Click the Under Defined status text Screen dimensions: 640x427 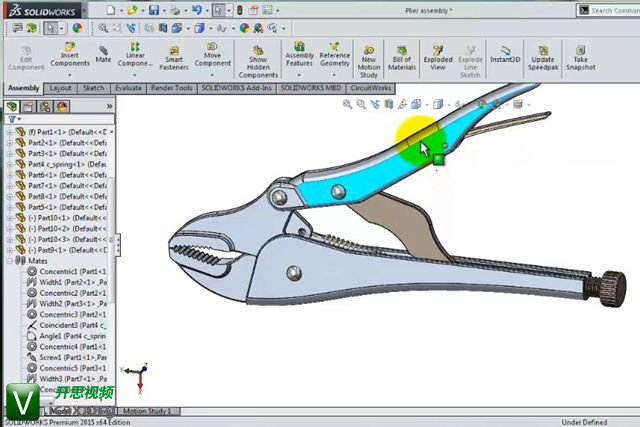pos(584,422)
